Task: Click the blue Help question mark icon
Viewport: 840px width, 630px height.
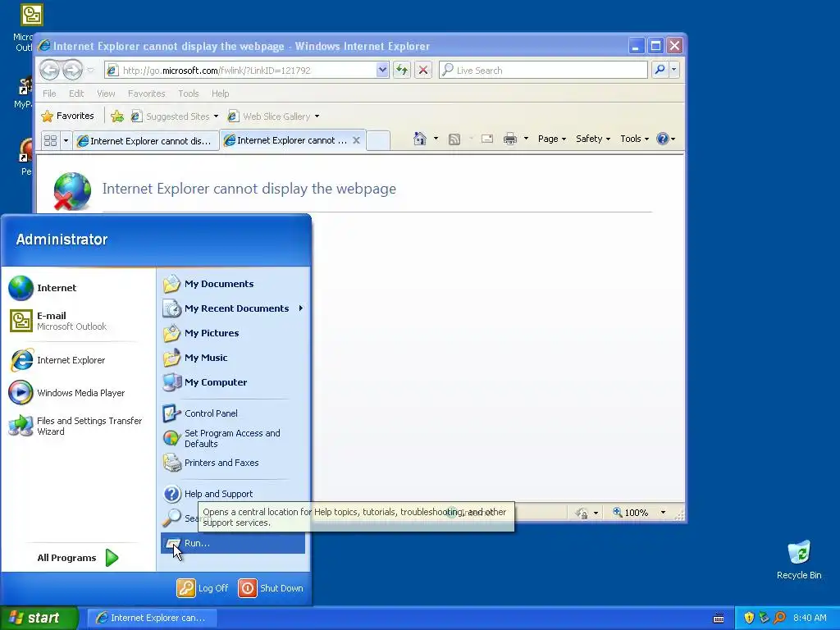Action: point(662,139)
